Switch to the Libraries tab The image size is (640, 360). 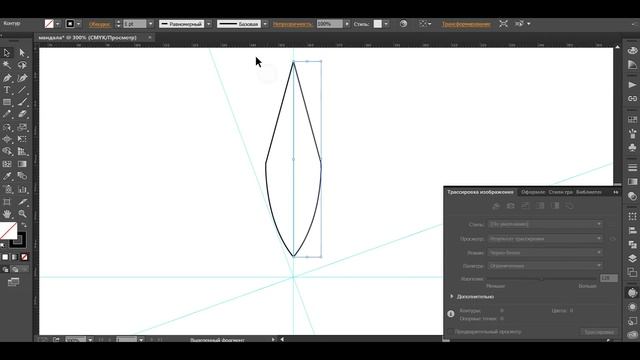(x=589, y=192)
